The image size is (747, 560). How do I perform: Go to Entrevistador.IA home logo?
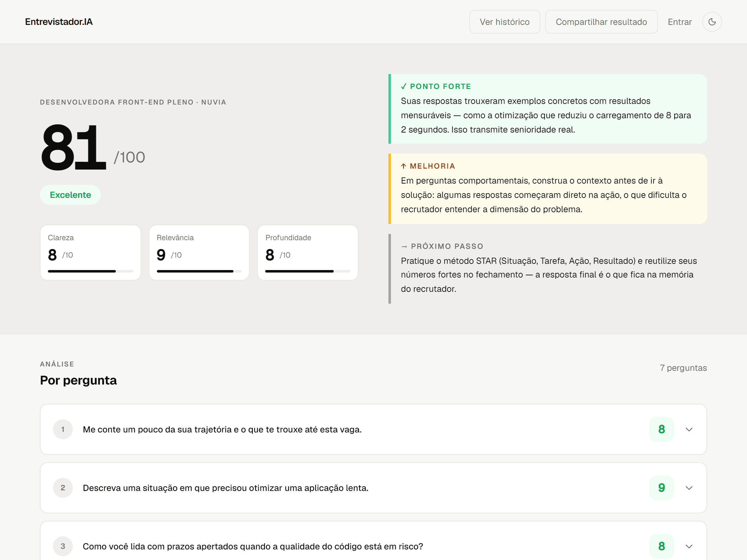tap(59, 22)
